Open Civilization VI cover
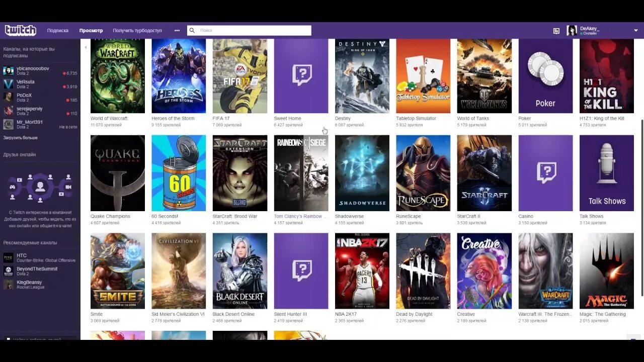This screenshot has width=644, height=362. click(179, 271)
